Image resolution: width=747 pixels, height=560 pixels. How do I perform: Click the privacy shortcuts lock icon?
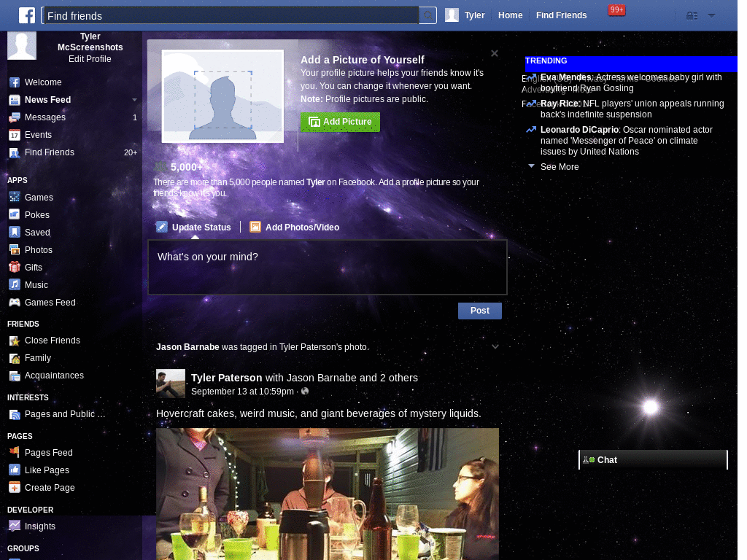click(692, 16)
